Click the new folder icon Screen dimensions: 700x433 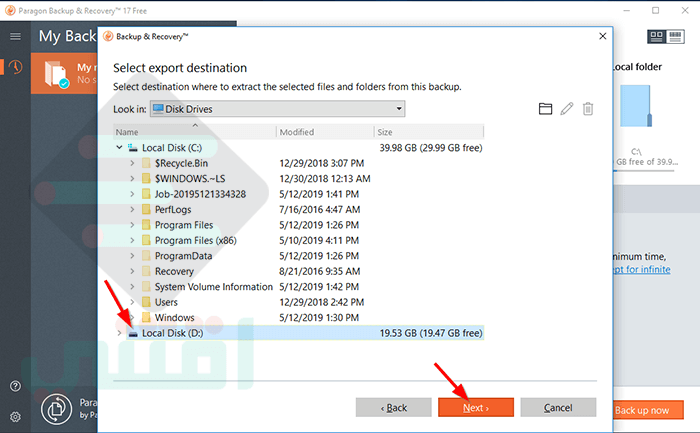click(x=545, y=109)
